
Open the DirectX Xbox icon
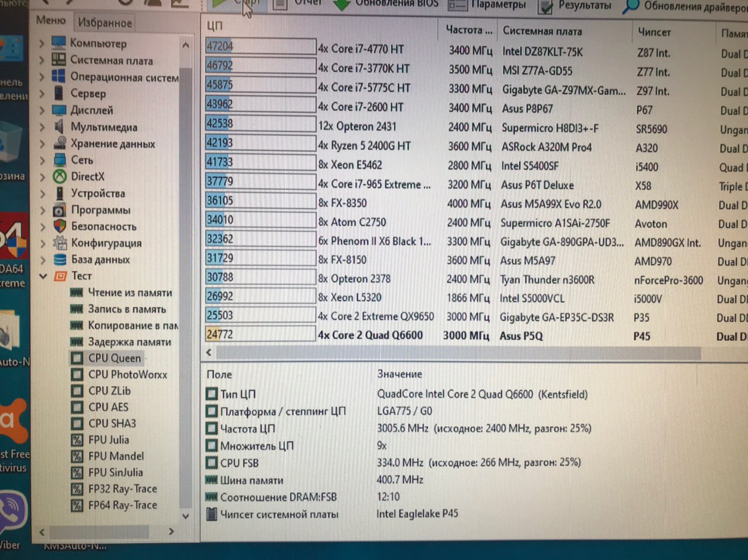pyautogui.click(x=60, y=176)
